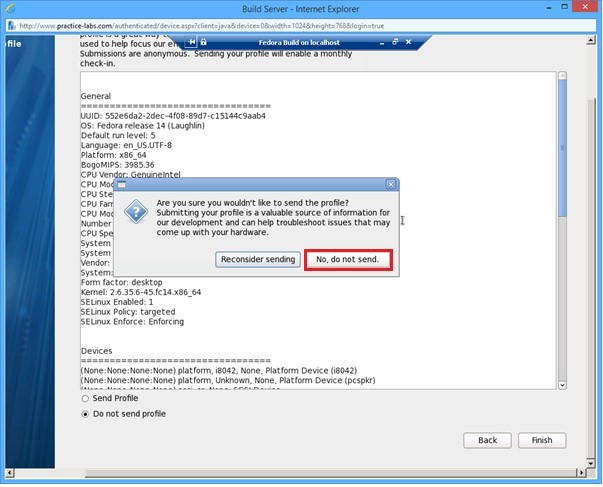
Task: Click the Finish button
Action: (x=541, y=440)
